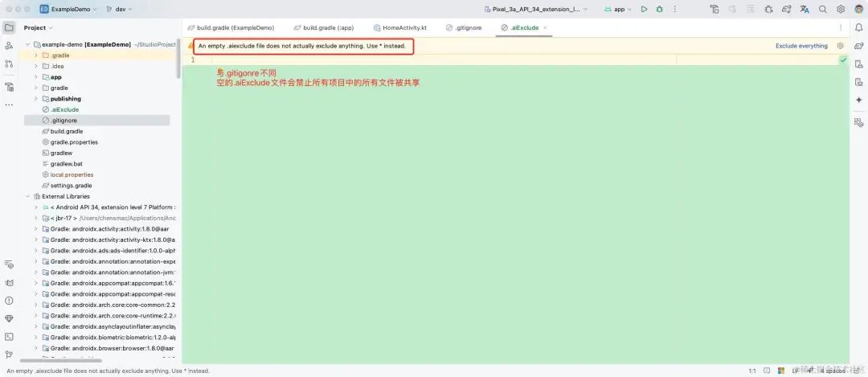Image resolution: width=868 pixels, height=377 pixels.
Task: Expand the app module folder
Action: [x=36, y=77]
